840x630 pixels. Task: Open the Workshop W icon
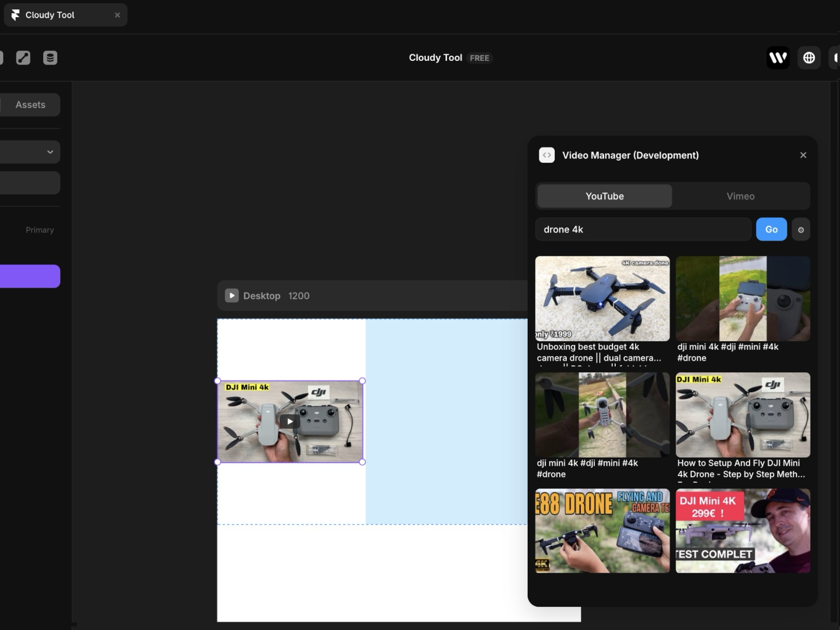point(778,58)
